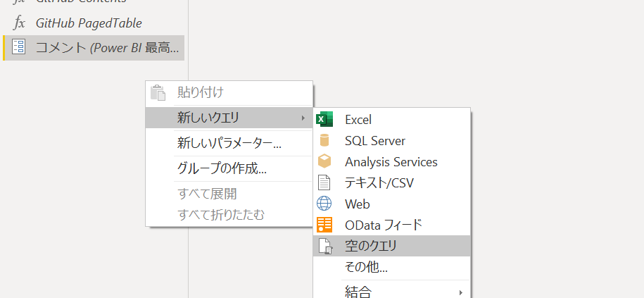
Task: Click the Excel icon in the submenu
Action: pos(324,119)
